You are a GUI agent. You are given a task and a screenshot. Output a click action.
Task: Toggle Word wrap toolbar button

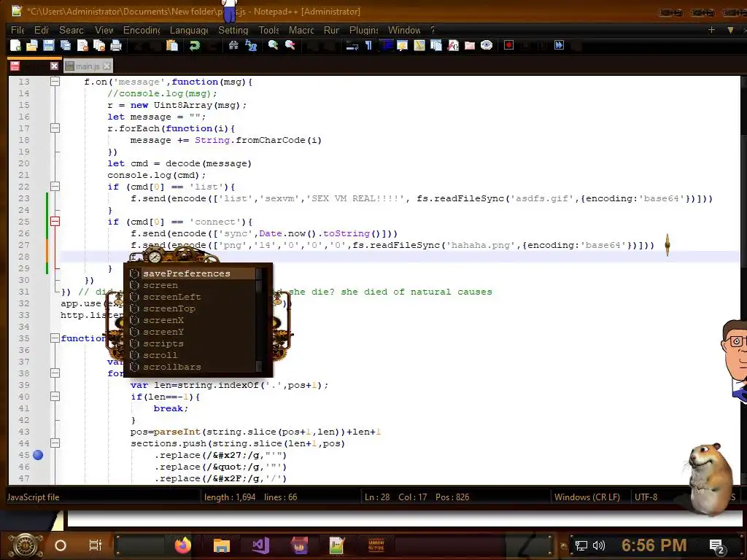(x=352, y=45)
